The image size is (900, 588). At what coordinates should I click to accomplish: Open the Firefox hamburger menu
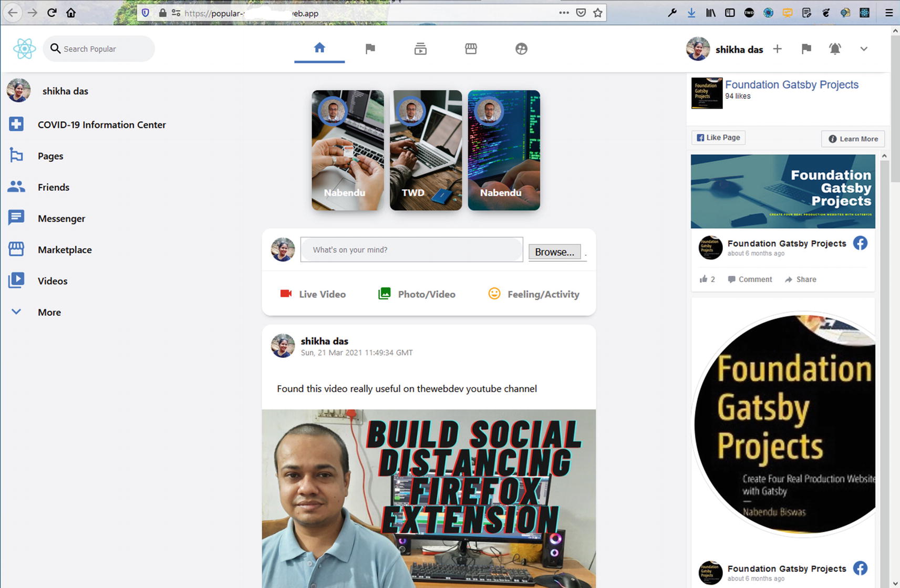(x=889, y=13)
